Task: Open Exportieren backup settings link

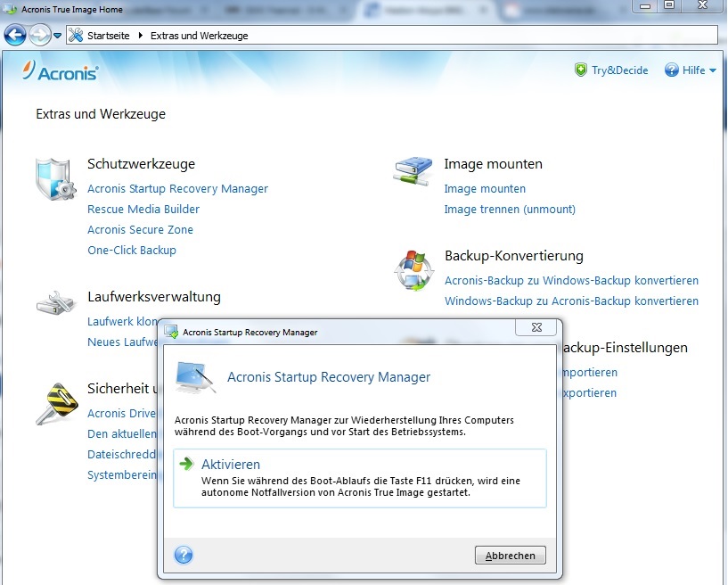Action: tap(590, 393)
